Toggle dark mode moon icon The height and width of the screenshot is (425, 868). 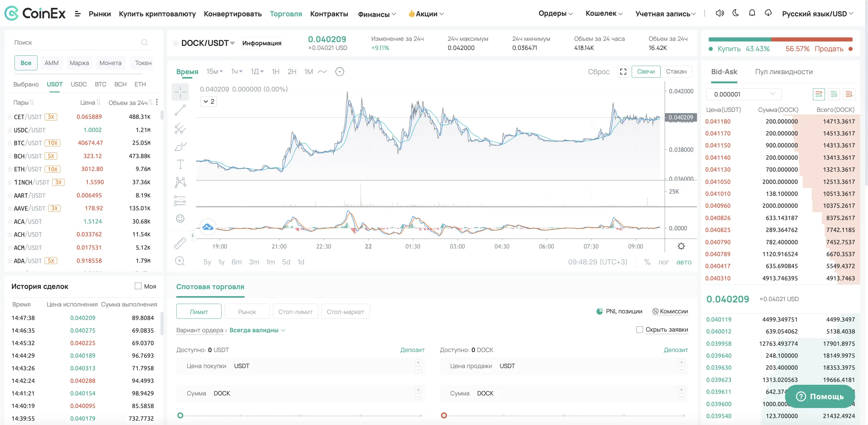point(736,13)
